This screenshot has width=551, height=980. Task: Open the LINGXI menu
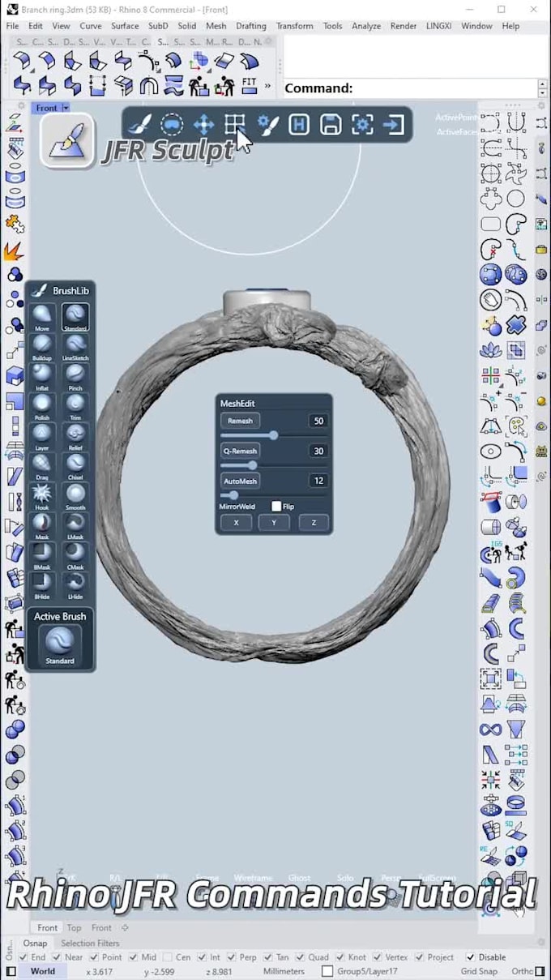(438, 26)
